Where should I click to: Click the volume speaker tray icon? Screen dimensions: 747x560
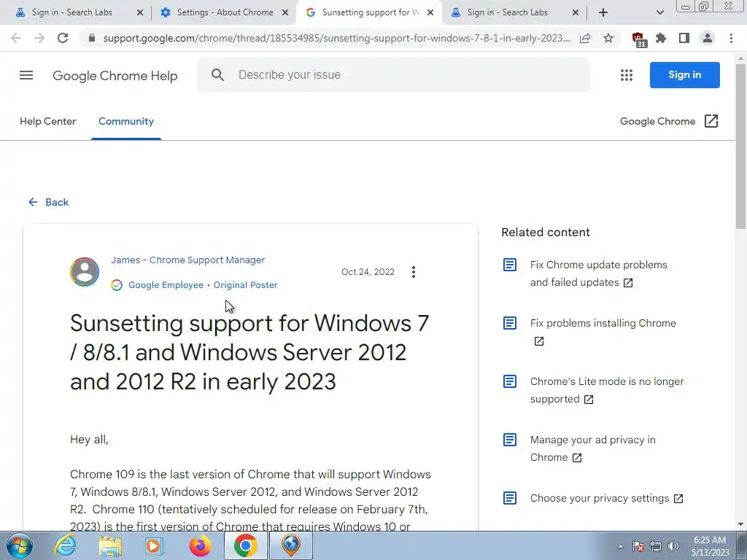coord(673,546)
